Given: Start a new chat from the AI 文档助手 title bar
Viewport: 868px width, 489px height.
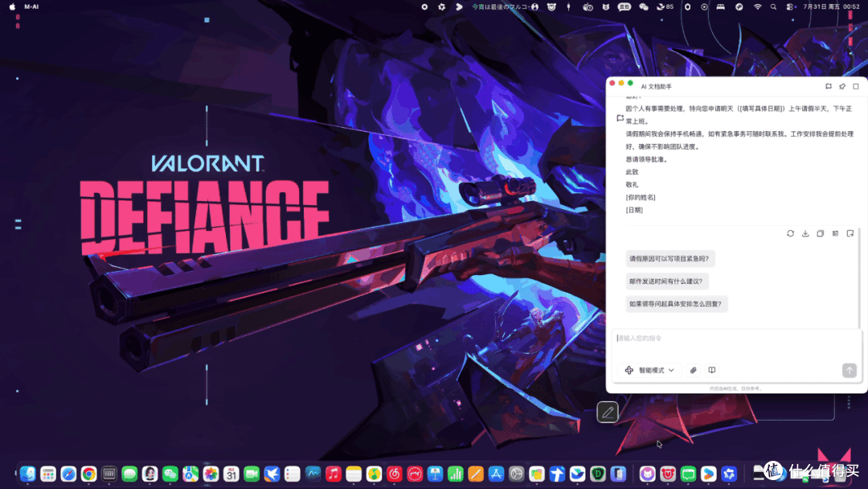Looking at the screenshot, I should click(x=828, y=86).
